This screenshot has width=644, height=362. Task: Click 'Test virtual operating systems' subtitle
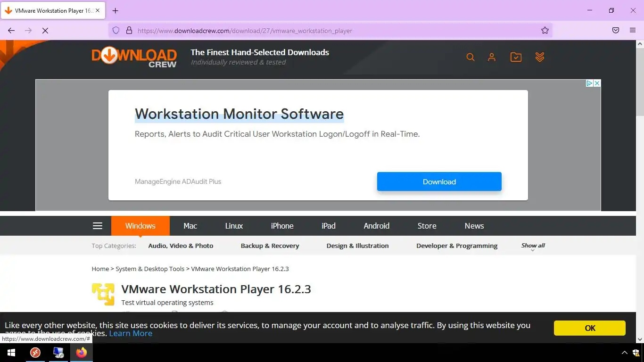(167, 303)
